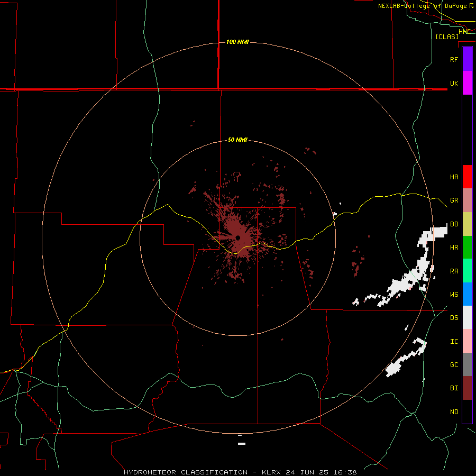Screen dimensions: 476x476
Task: Click the HHC label above the legend
Action: 464,32
